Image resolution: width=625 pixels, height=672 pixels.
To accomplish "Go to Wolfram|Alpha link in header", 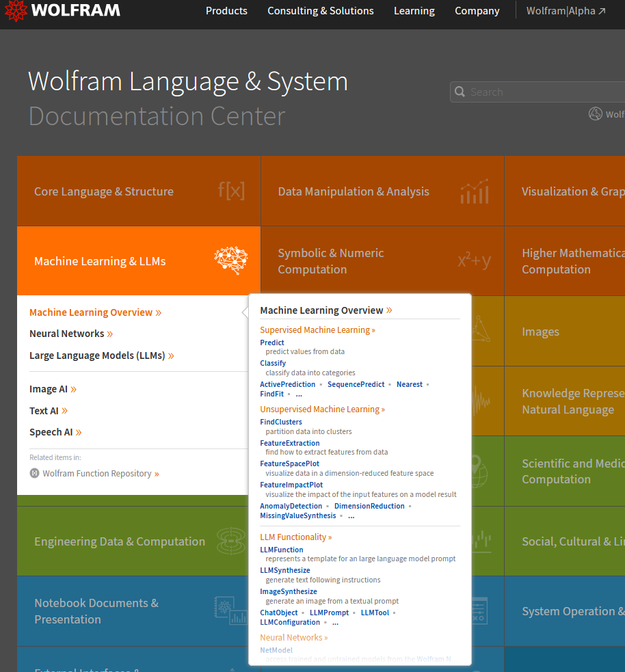I will tap(566, 11).
